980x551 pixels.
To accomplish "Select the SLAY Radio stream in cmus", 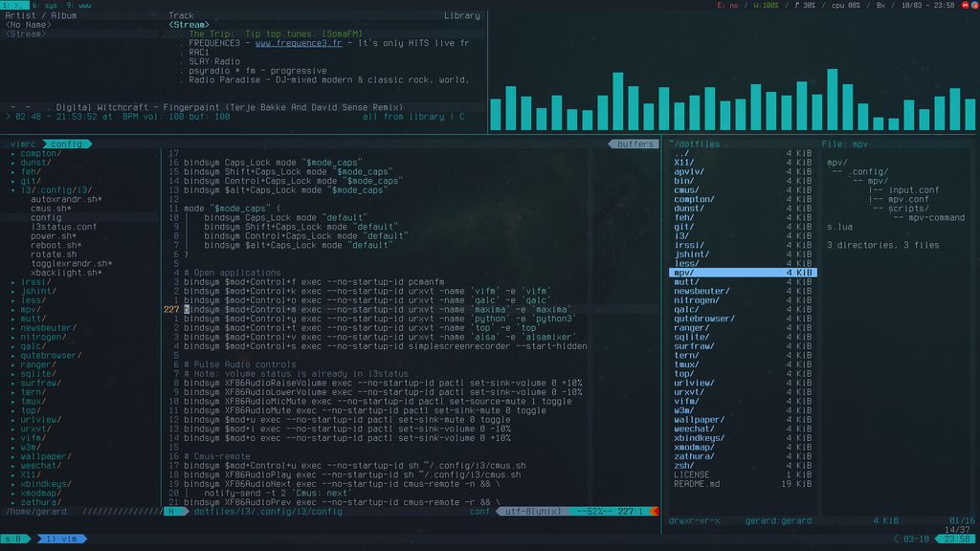I will coord(214,61).
